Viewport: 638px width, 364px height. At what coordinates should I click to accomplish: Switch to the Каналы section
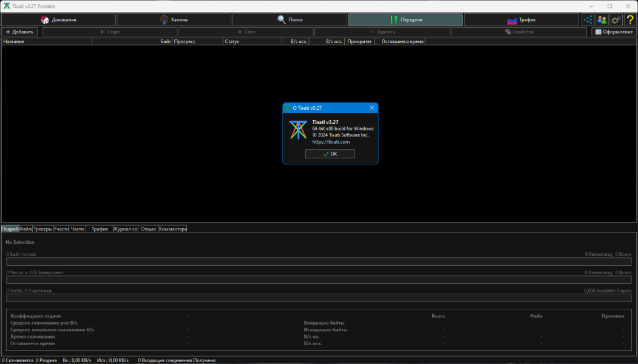click(174, 19)
